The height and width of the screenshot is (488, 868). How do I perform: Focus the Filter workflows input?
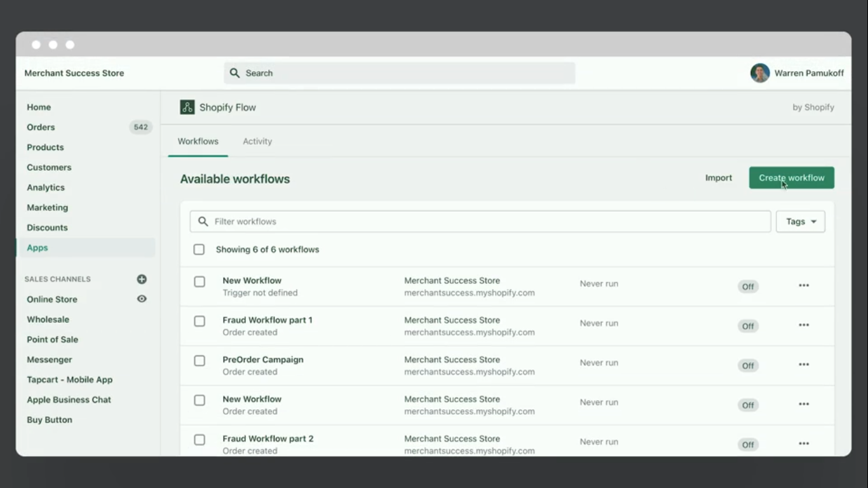pos(480,222)
